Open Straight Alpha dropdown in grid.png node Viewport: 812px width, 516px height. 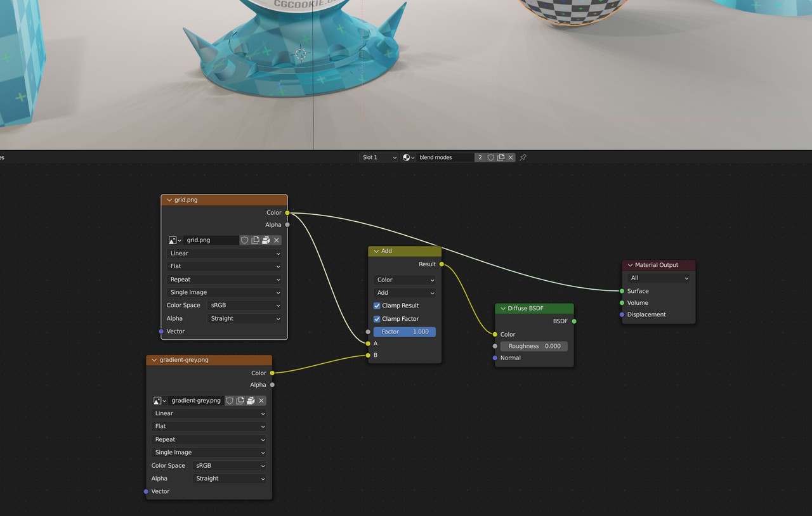[x=245, y=318]
